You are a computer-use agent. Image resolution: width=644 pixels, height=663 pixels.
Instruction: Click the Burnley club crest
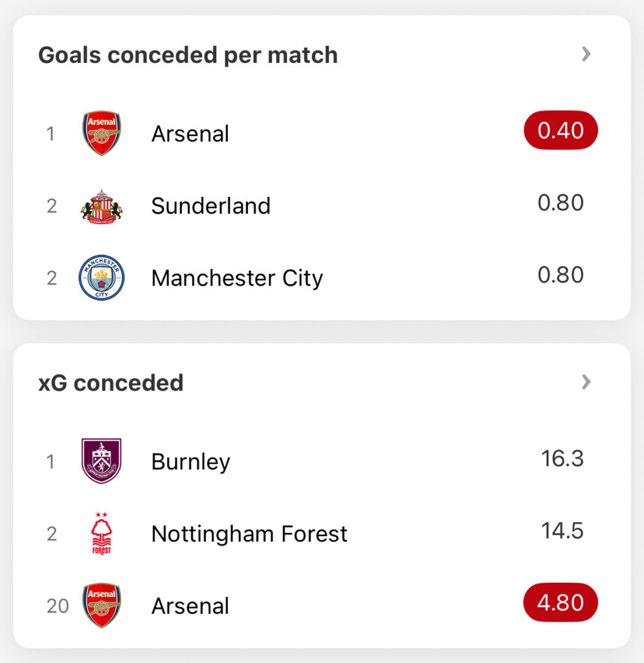click(x=102, y=461)
